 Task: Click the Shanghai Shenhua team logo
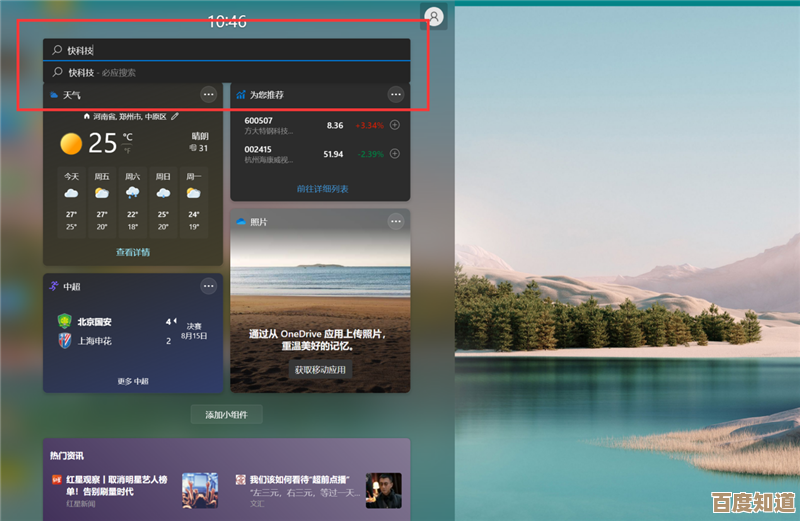click(64, 341)
